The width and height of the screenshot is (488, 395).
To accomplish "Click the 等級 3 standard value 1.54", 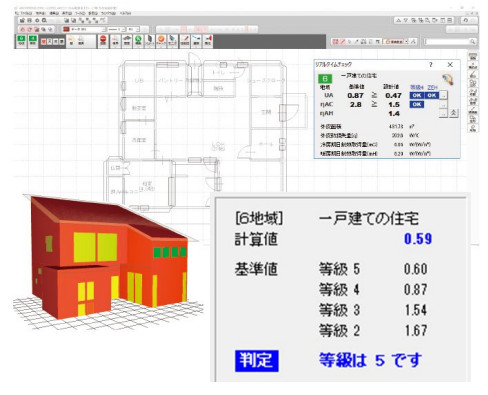I will 416,310.
